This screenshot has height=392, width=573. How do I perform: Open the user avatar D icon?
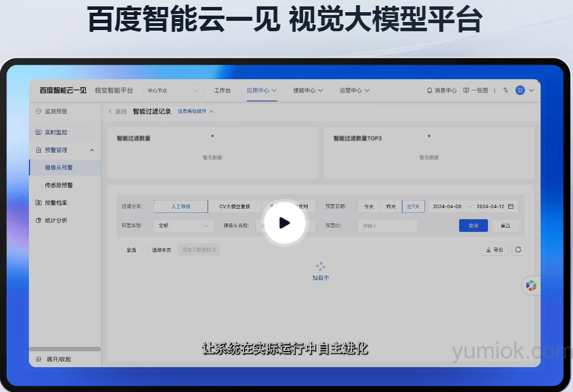coord(520,90)
